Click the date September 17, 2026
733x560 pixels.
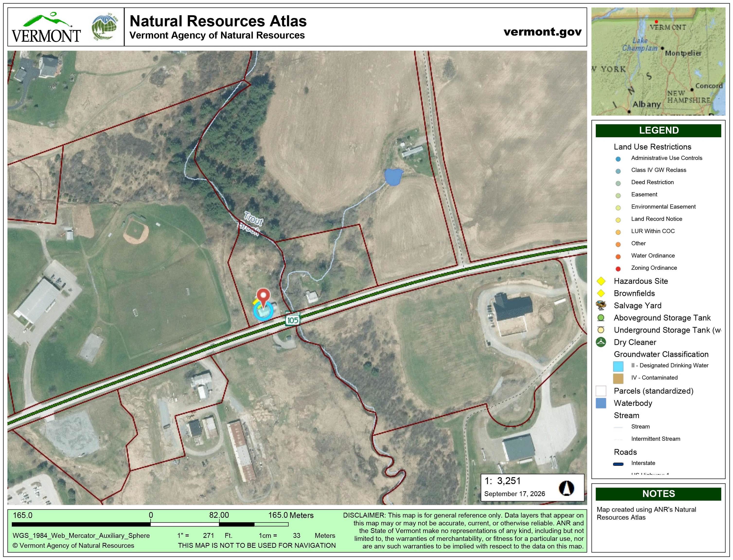point(514,494)
